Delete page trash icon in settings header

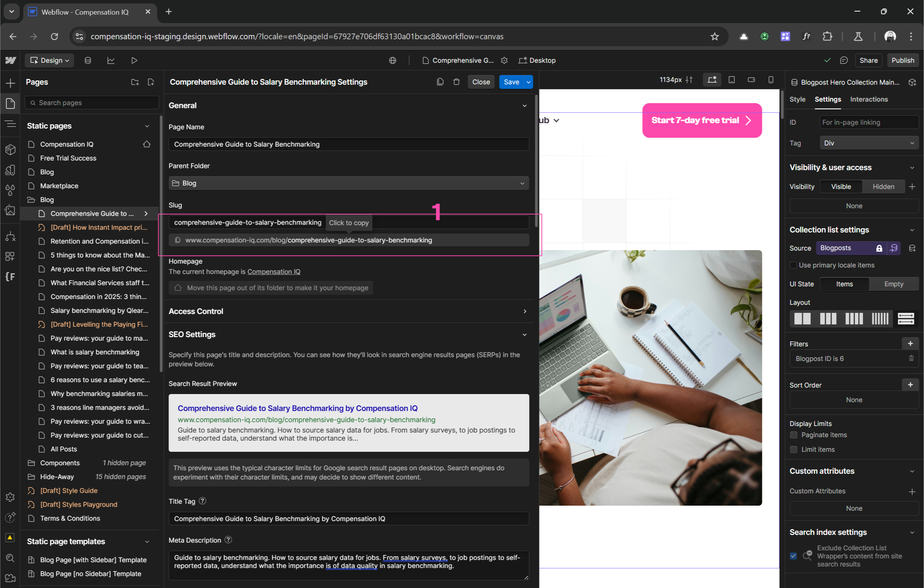point(456,82)
